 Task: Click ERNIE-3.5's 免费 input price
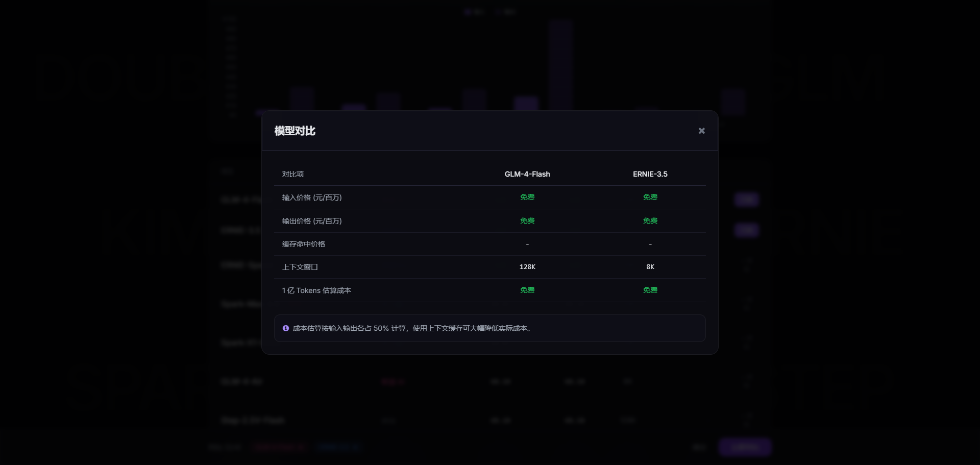pos(650,197)
